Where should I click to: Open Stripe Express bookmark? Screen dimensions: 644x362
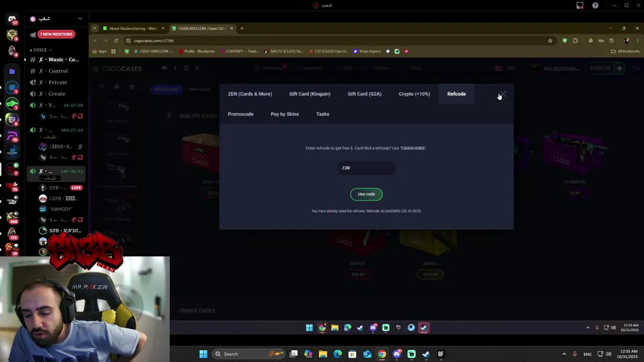tap(367, 51)
